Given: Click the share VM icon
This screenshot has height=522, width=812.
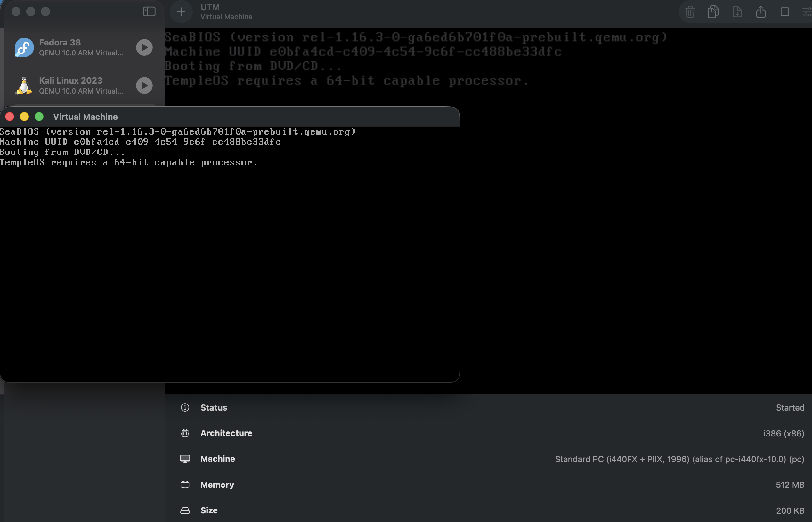Looking at the screenshot, I should [x=761, y=12].
